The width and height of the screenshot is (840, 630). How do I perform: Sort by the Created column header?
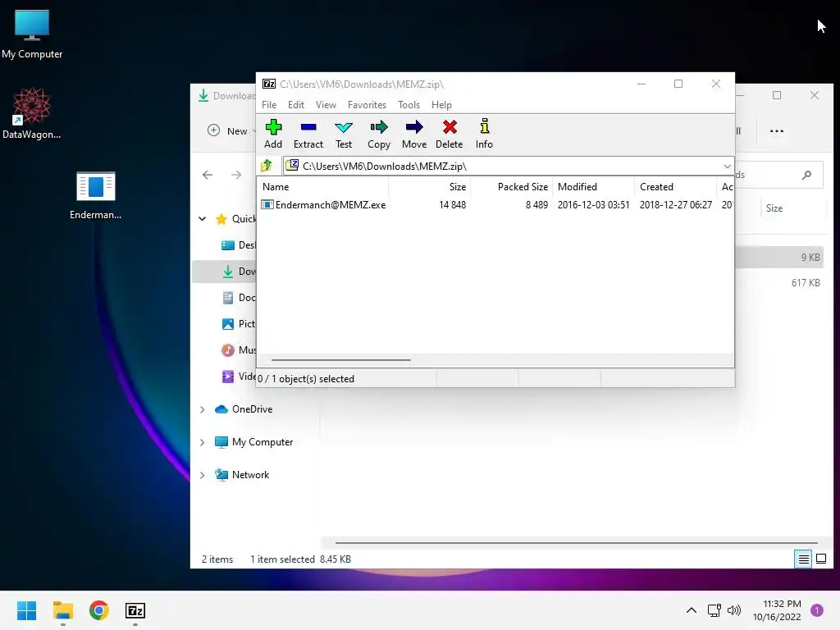(675, 187)
